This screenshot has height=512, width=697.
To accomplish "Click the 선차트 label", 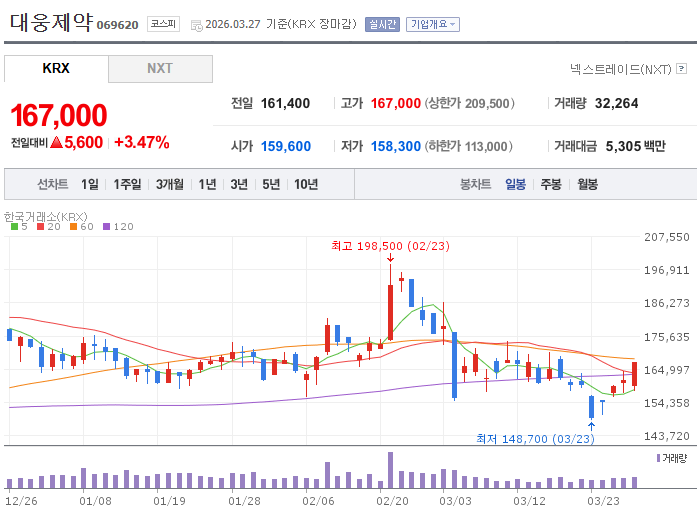I will click(x=53, y=184).
